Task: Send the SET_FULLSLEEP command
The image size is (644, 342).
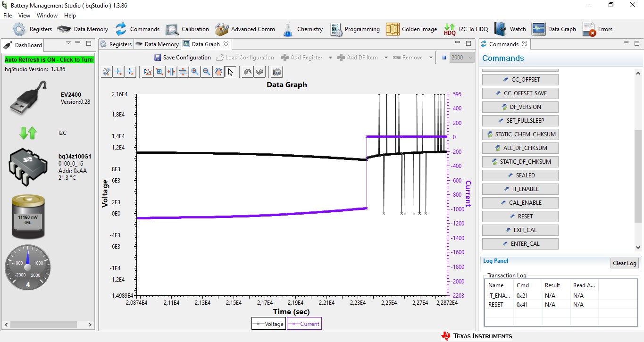Action: (x=520, y=121)
